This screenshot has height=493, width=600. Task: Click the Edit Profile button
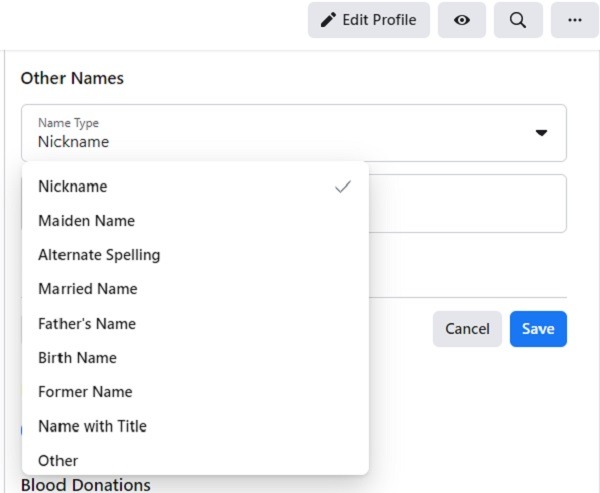coord(368,20)
